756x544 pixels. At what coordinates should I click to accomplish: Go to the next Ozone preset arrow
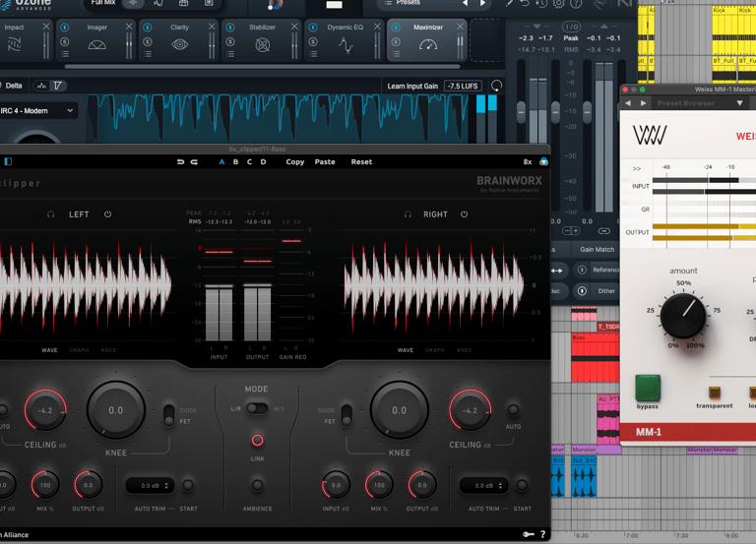pos(482,3)
